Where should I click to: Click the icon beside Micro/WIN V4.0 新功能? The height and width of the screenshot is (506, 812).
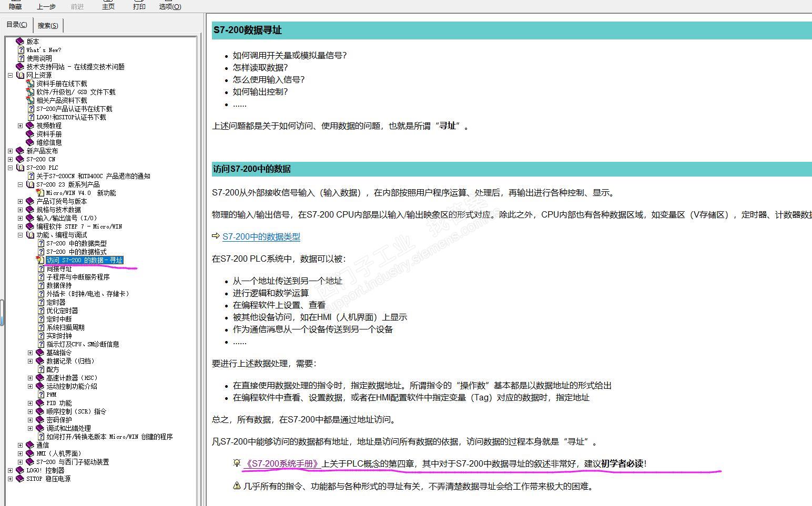(x=40, y=193)
